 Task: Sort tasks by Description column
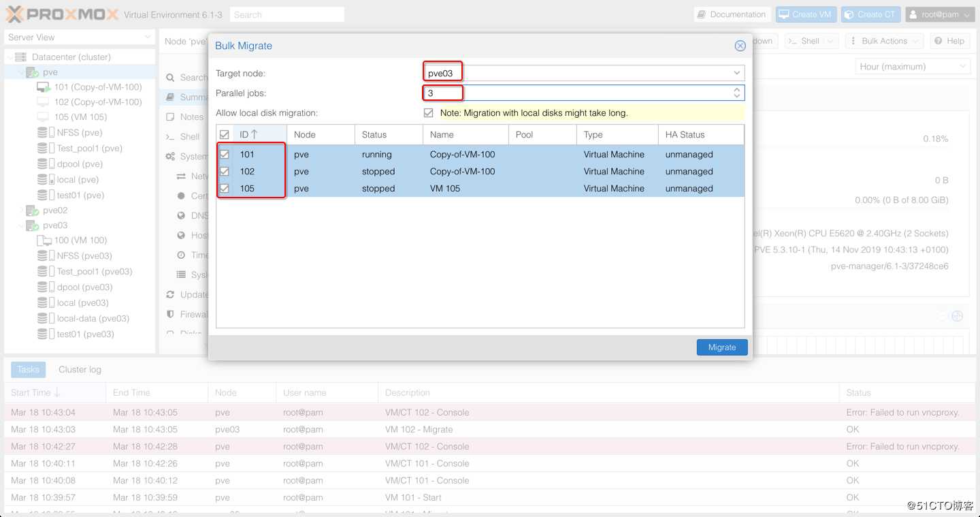pos(608,393)
